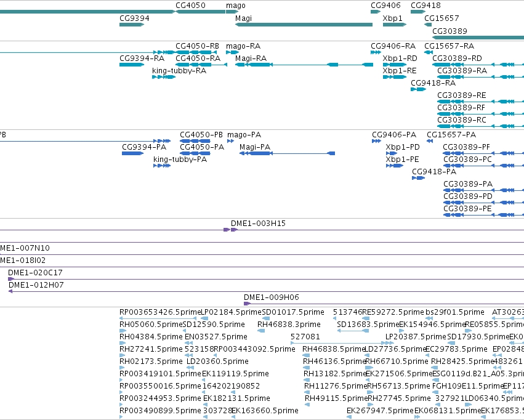Viewport: 524px width, 420px height.
Task: Open the CG30389-PF coding feature
Action: tap(483, 153)
